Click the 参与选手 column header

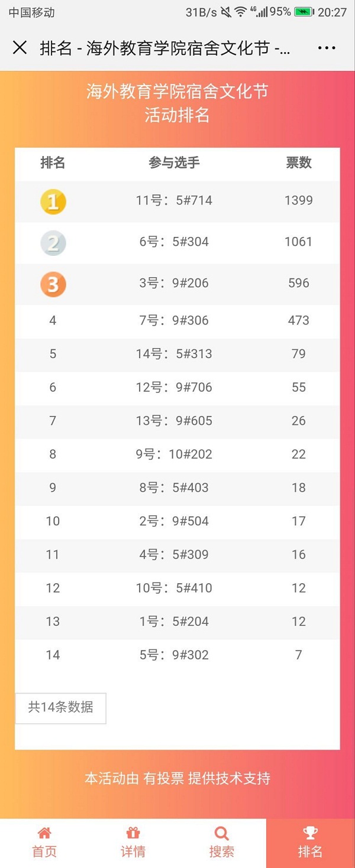[x=174, y=163]
